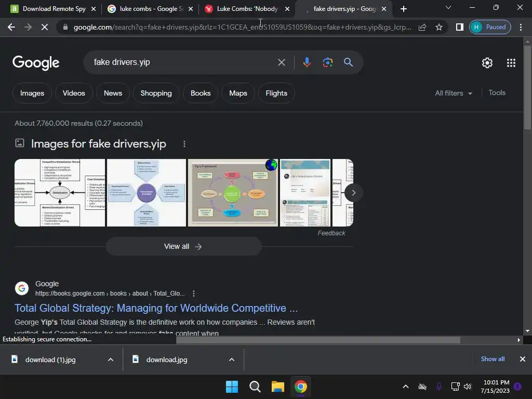This screenshot has width=532, height=399.
Task: Show hidden system tray icons
Action: (x=405, y=387)
